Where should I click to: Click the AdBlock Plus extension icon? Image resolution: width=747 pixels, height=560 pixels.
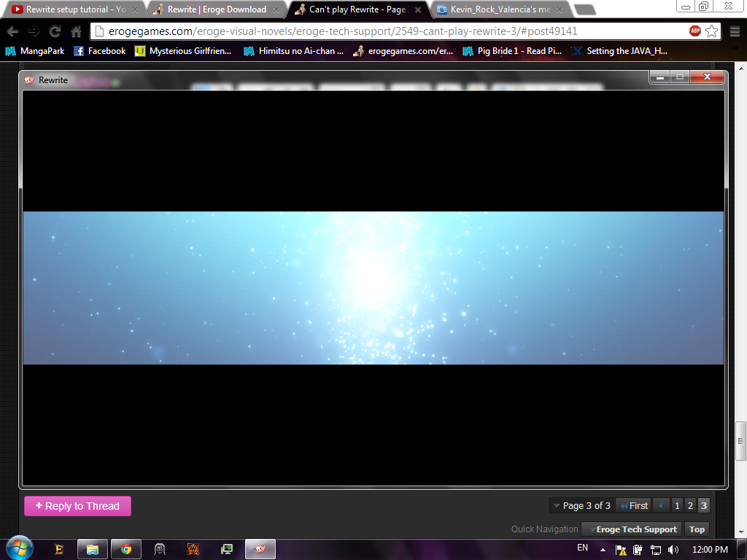694,31
